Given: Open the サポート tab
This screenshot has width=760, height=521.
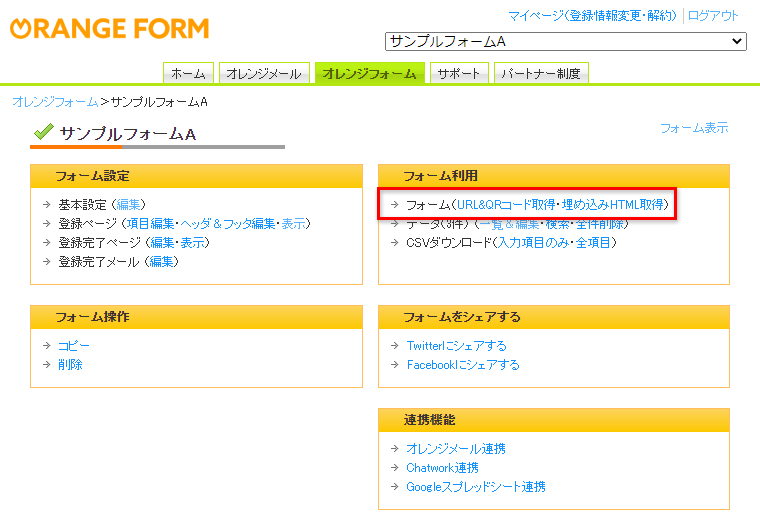Looking at the screenshot, I should 459,74.
